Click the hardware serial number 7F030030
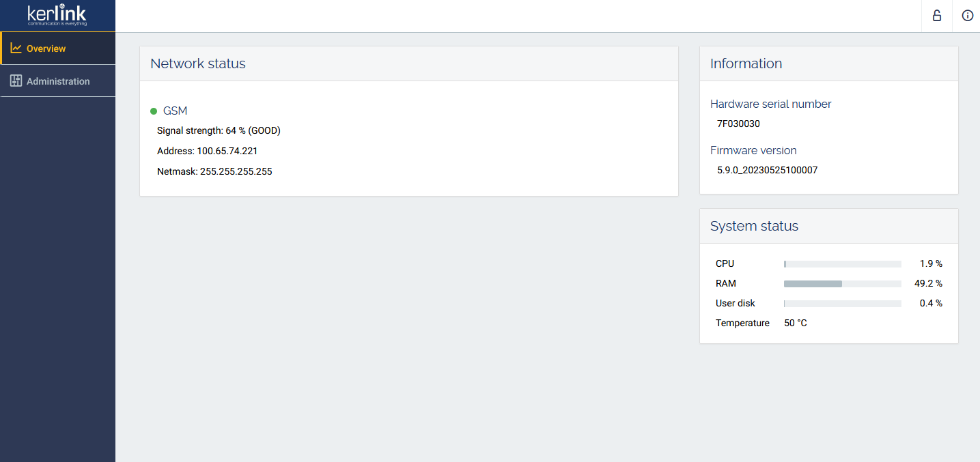Screen dimensions: 980x462 tap(738, 124)
